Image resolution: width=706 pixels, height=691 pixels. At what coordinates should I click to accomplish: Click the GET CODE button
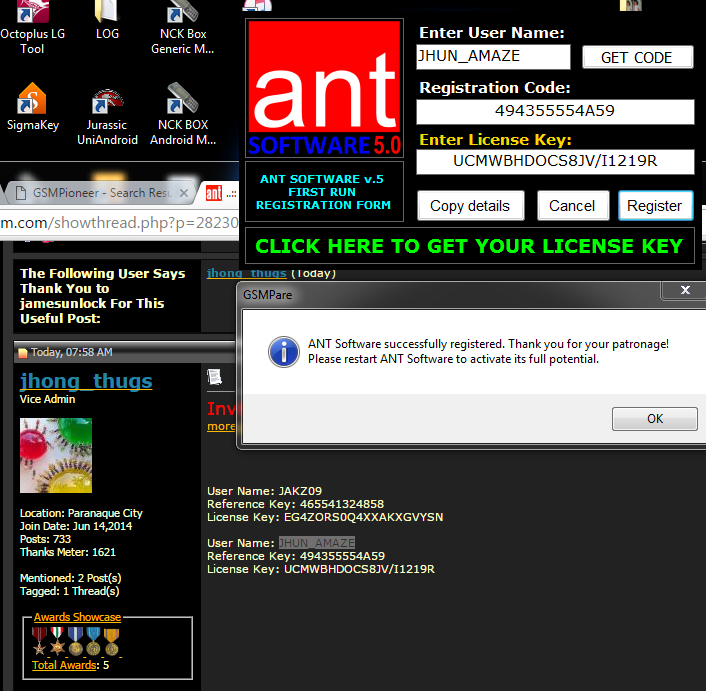click(637, 57)
